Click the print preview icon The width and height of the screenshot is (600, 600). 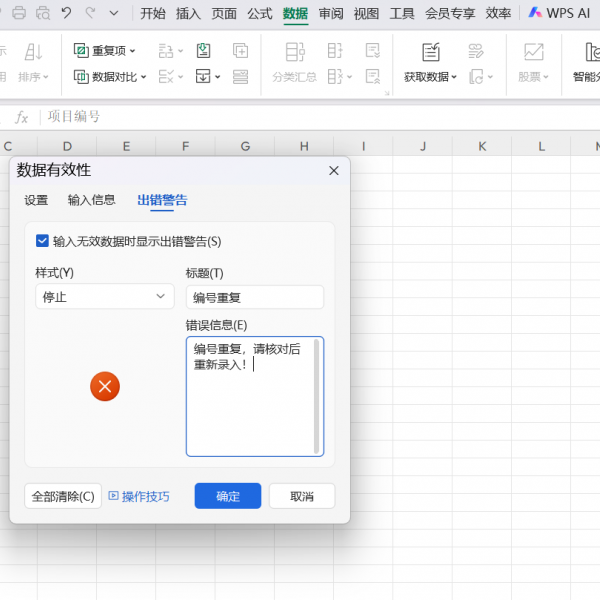(42, 13)
